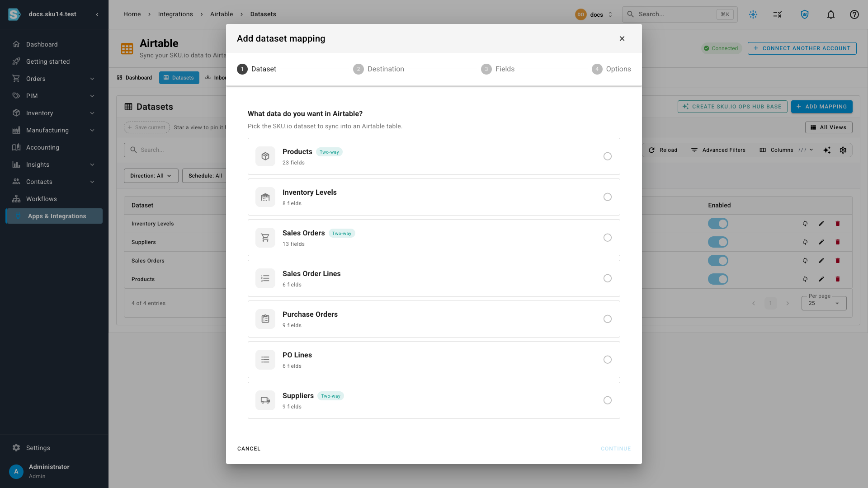Click the Suppliers truck icon in dialog
868x488 pixels.
[x=265, y=400]
